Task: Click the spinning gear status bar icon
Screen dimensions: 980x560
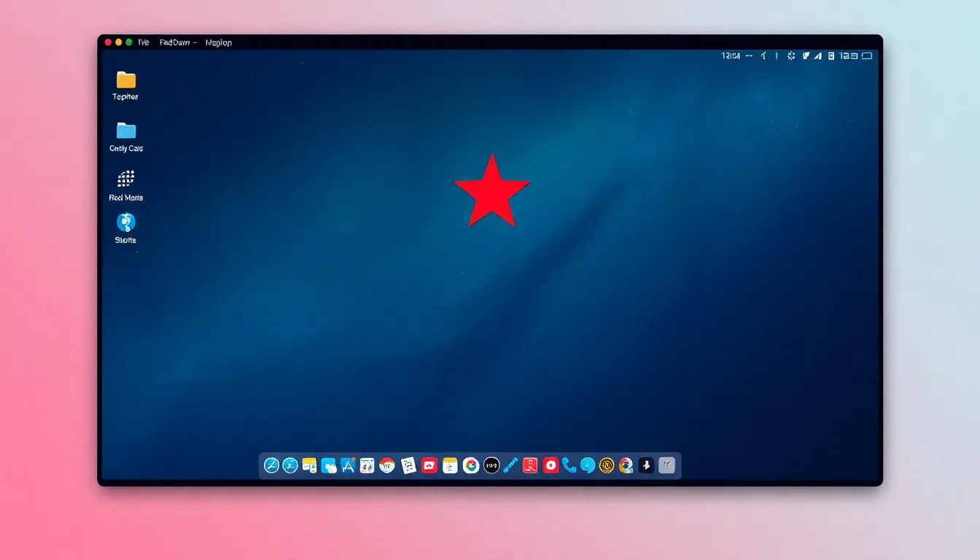Action: click(791, 56)
